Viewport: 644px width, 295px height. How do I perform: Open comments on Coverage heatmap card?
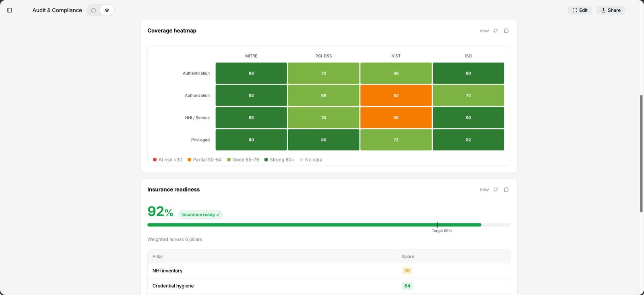click(x=506, y=31)
